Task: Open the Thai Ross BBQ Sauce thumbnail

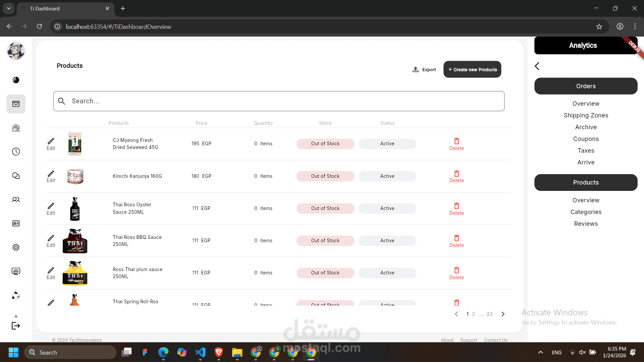Action: click(x=75, y=241)
